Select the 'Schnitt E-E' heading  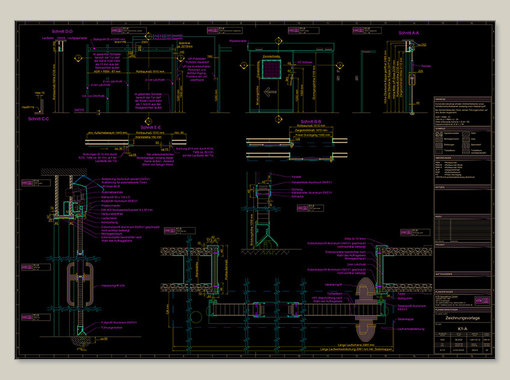pos(151,127)
